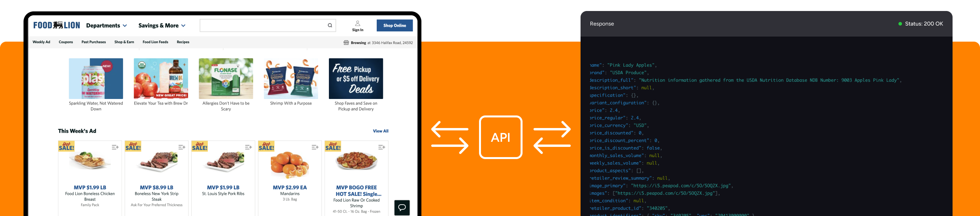Click the image_primary URL line
This screenshot has width=980, height=216.
click(x=661, y=186)
